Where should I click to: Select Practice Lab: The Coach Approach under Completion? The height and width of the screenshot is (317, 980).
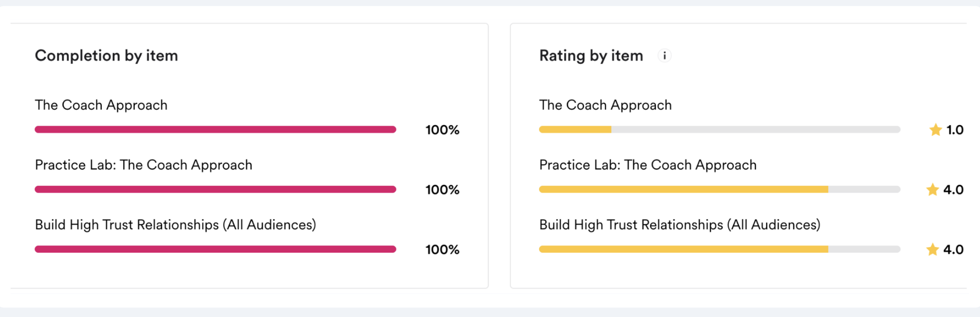tap(144, 165)
